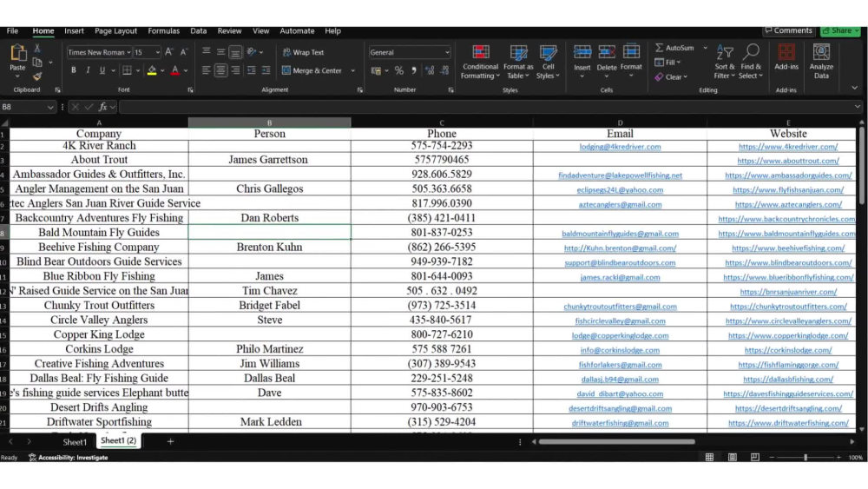Select the Format Painter brush

click(37, 76)
